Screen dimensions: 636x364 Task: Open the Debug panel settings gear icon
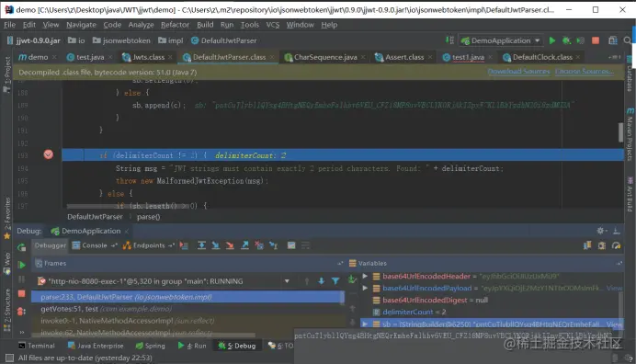(x=601, y=231)
